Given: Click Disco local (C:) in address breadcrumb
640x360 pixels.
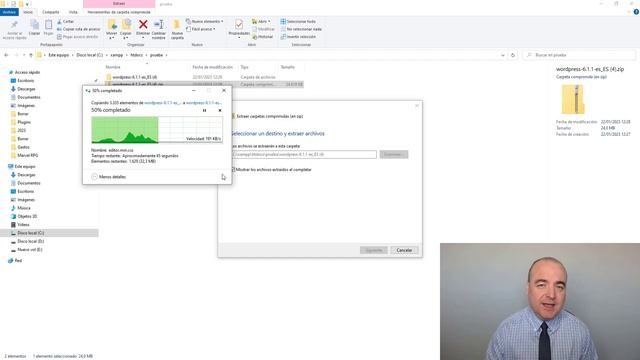Looking at the screenshot, I should coord(89,55).
